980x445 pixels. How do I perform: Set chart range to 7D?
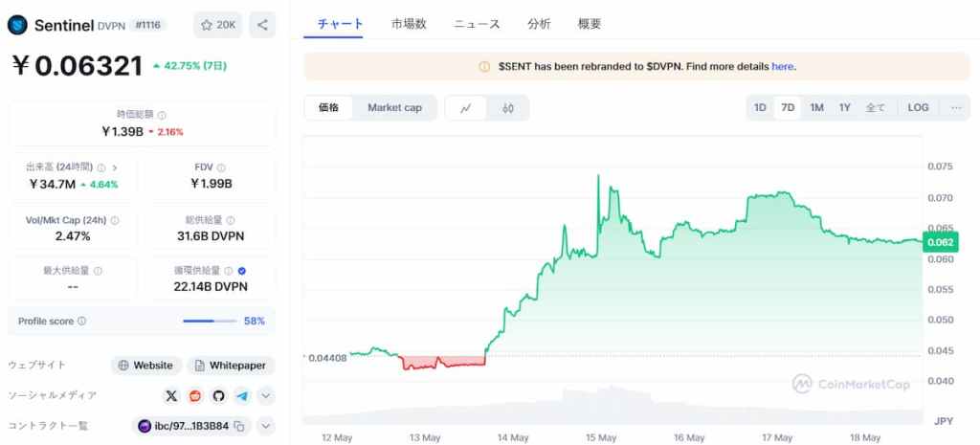pyautogui.click(x=788, y=107)
